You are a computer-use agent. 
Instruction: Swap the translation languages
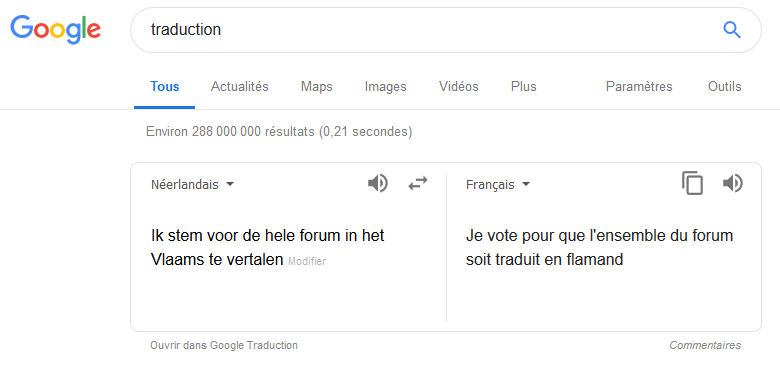click(418, 184)
